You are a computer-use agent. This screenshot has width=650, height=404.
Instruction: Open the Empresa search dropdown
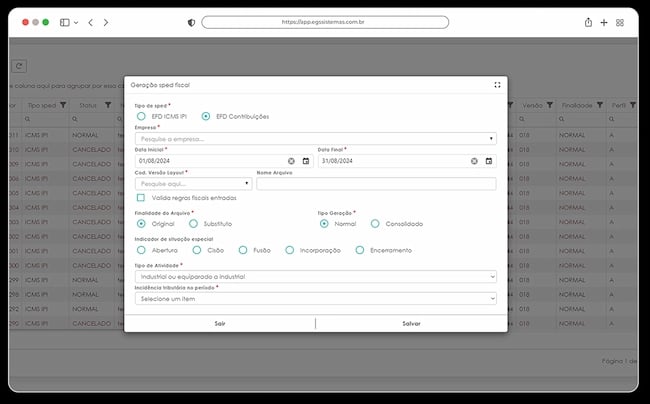[315, 139]
